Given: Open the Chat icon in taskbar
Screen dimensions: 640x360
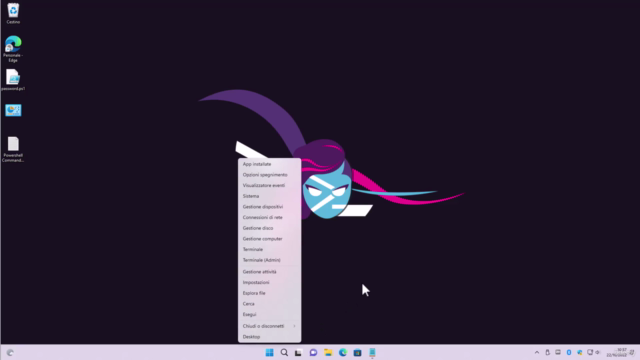Looking at the screenshot, I should pos(313,353).
